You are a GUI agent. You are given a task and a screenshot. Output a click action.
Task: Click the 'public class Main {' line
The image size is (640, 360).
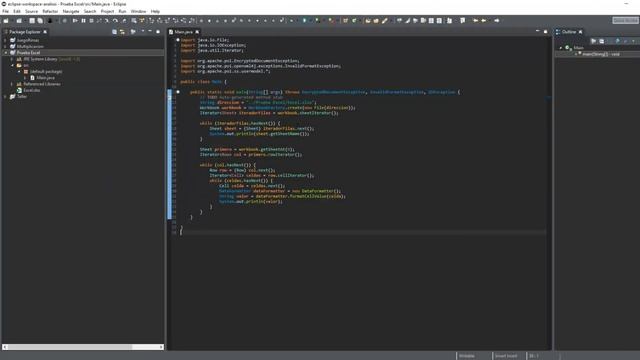203,82
